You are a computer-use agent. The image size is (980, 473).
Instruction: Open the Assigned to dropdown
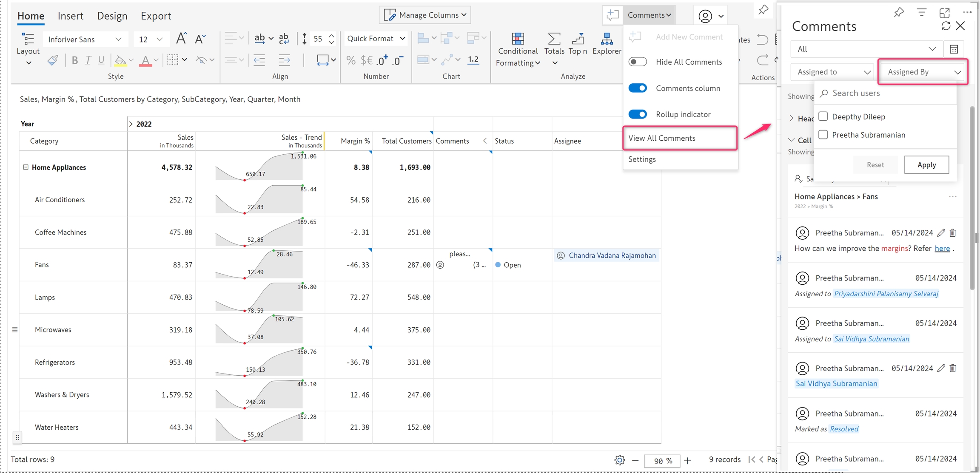coord(832,72)
